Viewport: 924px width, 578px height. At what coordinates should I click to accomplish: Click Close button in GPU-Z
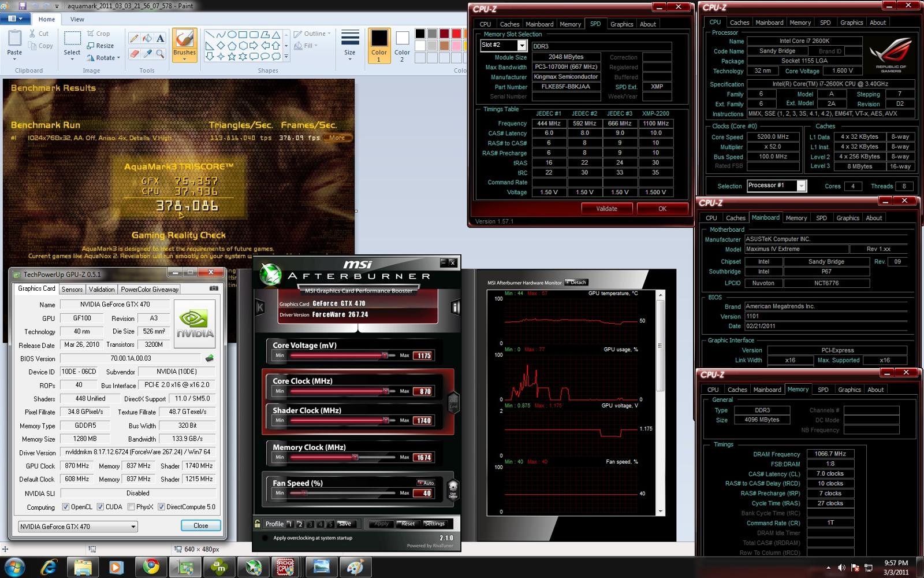coord(201,525)
